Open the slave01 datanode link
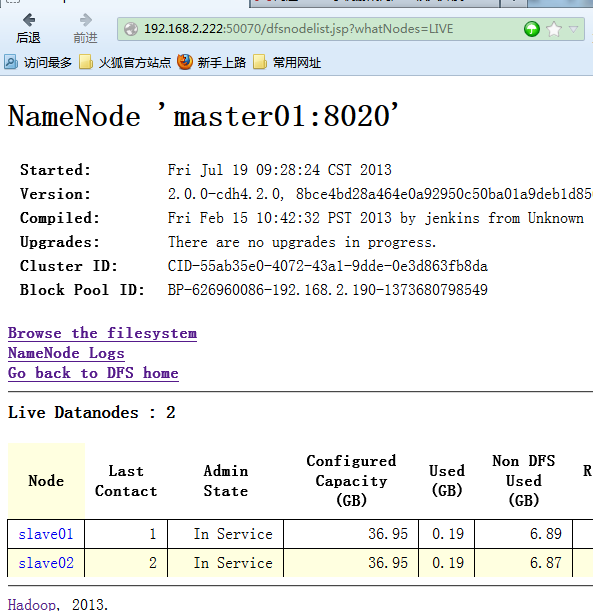The width and height of the screenshot is (593, 611). point(46,534)
